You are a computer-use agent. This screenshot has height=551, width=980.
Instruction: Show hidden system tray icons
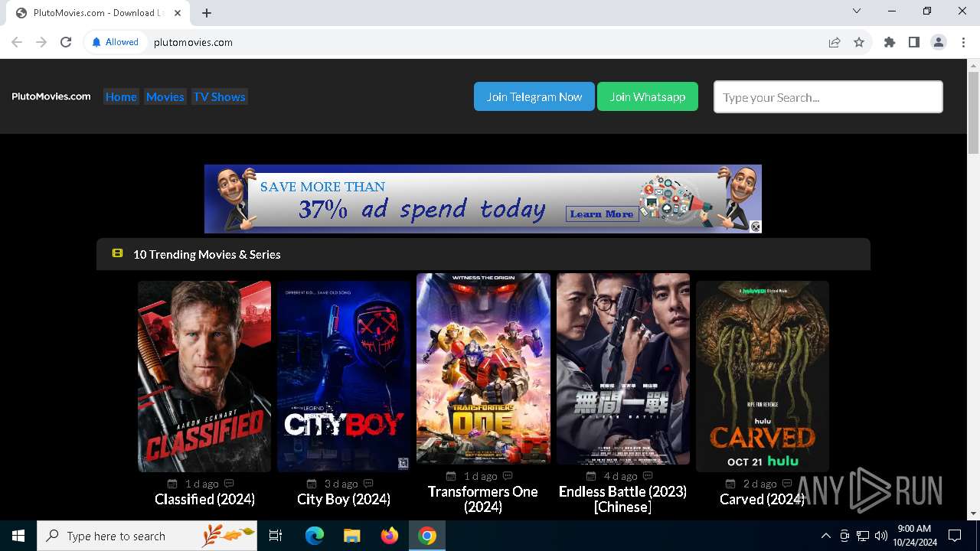pos(825,536)
